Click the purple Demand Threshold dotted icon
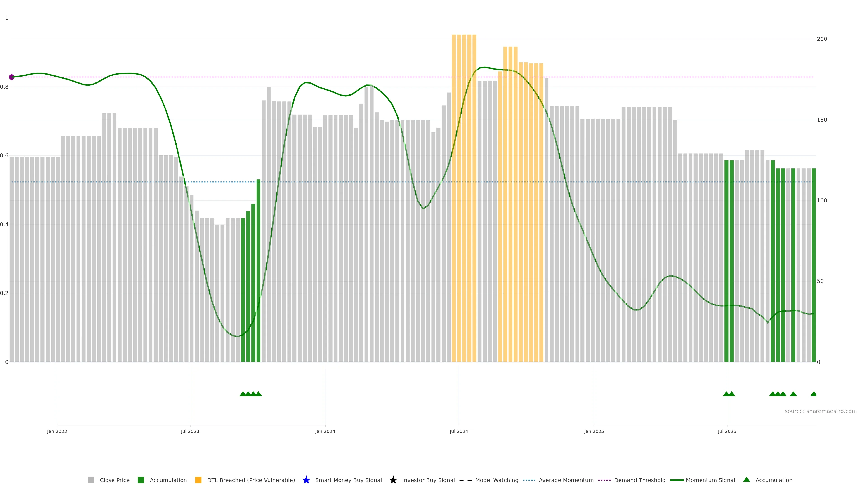 point(604,480)
